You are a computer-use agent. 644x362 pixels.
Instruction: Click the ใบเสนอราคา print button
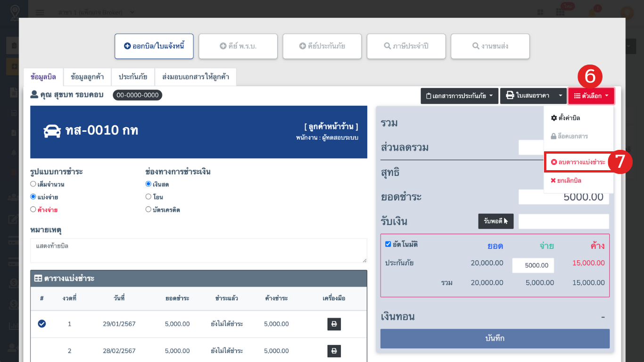point(528,96)
